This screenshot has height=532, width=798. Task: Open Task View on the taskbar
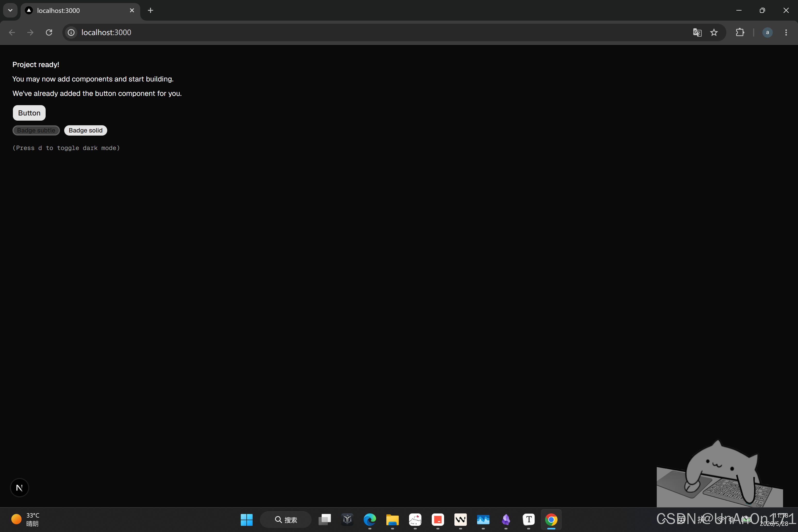point(325,519)
